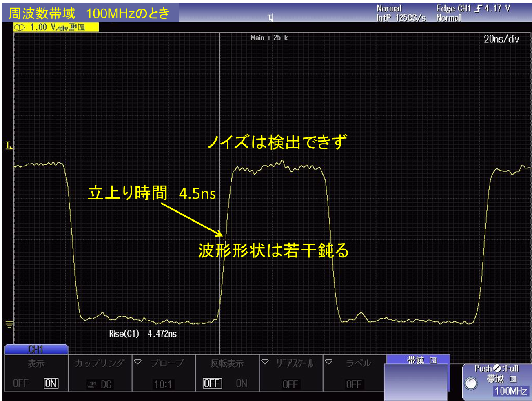The width and height of the screenshot is (532, 401).
Task: Click the 100MHz bandwidth value field
Action: [x=510, y=391]
